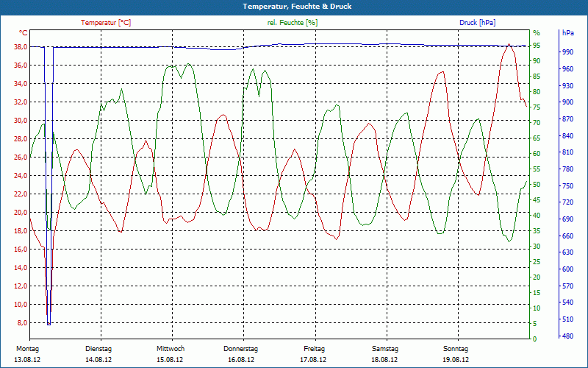This screenshot has height=368, width=588.
Task: Click temperature axis value "38,0"
Action: click(x=21, y=47)
